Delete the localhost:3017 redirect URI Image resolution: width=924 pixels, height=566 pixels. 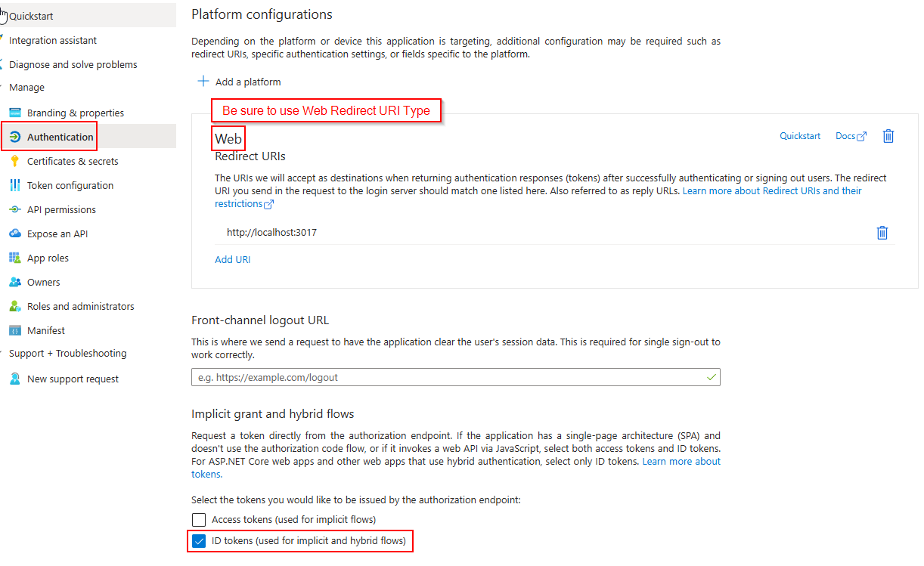(882, 233)
